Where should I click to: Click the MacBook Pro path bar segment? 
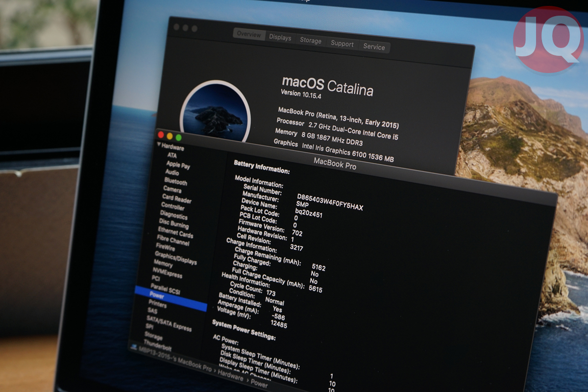coord(175,360)
